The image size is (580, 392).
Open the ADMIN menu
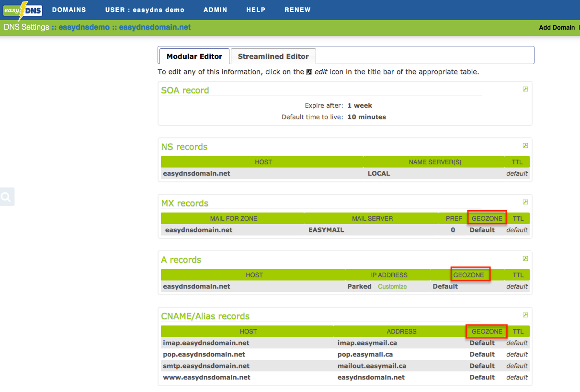[x=215, y=10]
